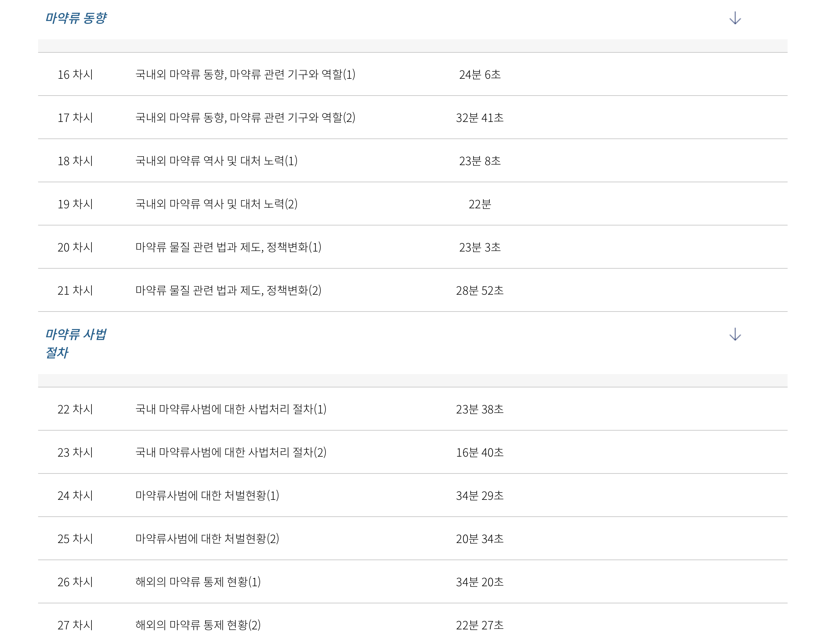Click the 22 차시 lesson number
Image resolution: width=813 pixels, height=644 pixels.
pyautogui.click(x=75, y=409)
